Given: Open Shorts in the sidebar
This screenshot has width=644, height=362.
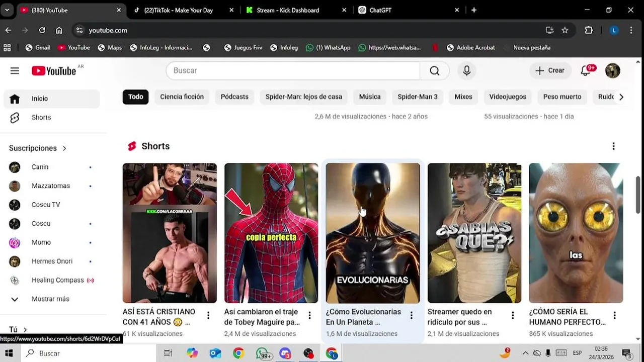Looking at the screenshot, I should click(52, 117).
